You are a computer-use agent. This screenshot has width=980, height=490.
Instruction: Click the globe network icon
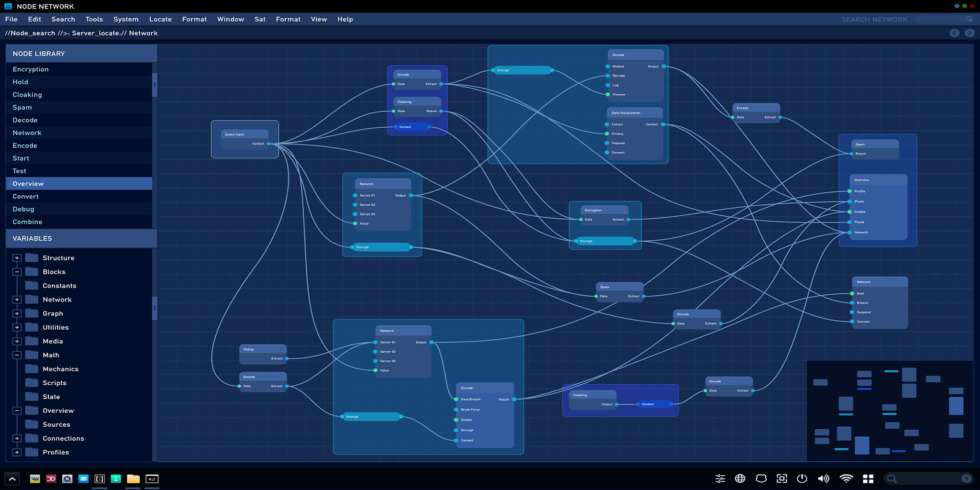coord(740,479)
